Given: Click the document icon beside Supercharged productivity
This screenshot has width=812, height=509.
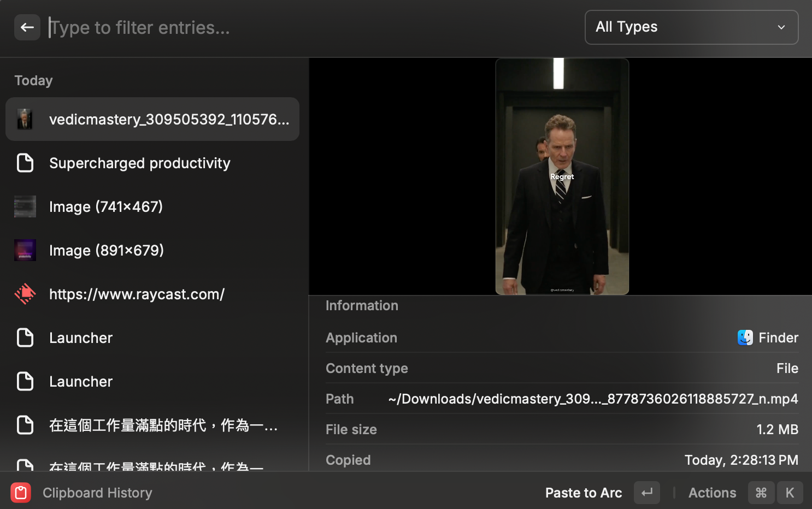Looking at the screenshot, I should [25, 163].
